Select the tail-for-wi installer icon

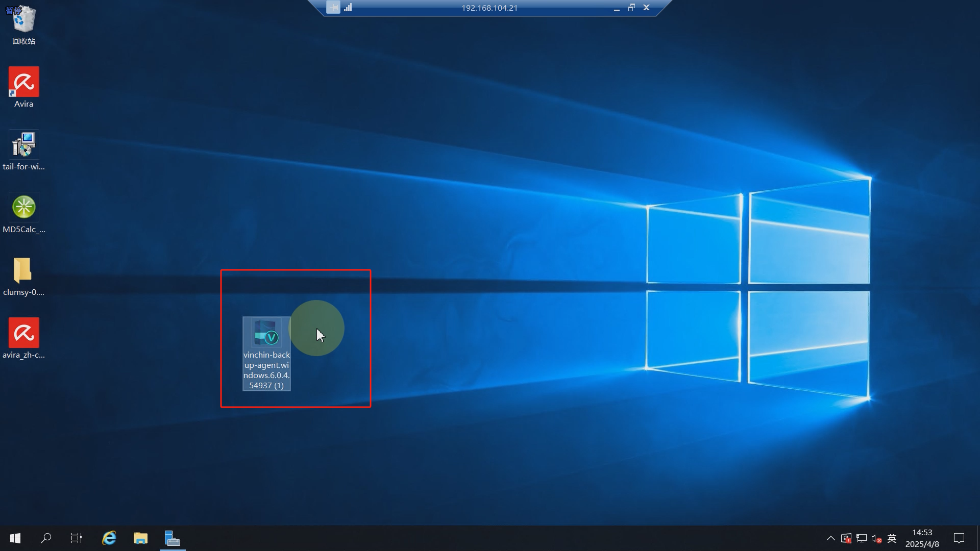click(23, 145)
